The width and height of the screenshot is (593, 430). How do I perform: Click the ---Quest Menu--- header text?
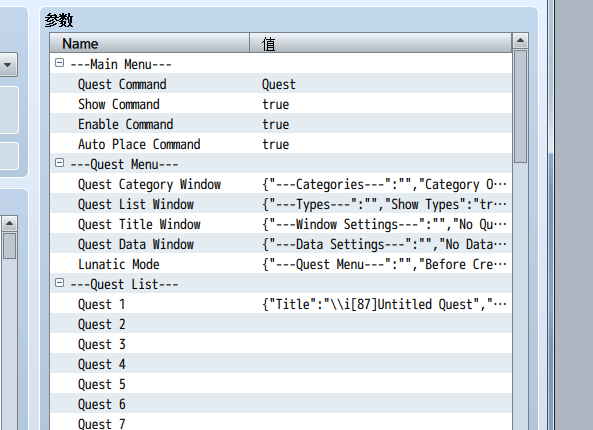pyautogui.click(x=124, y=165)
